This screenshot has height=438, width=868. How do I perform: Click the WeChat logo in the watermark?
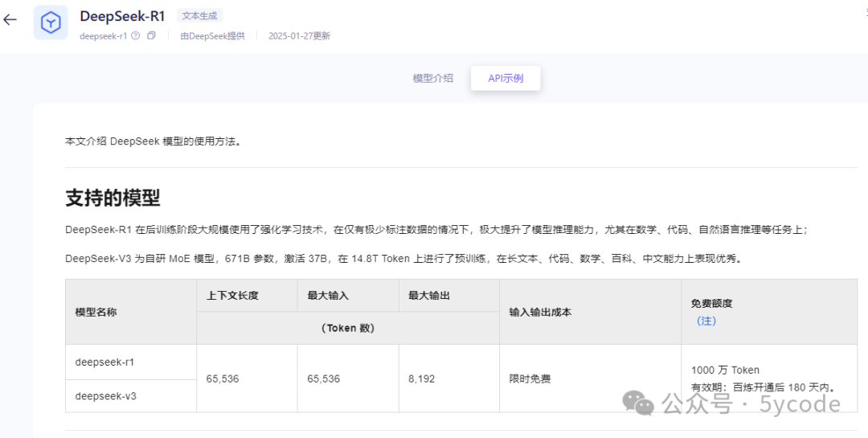(640, 403)
